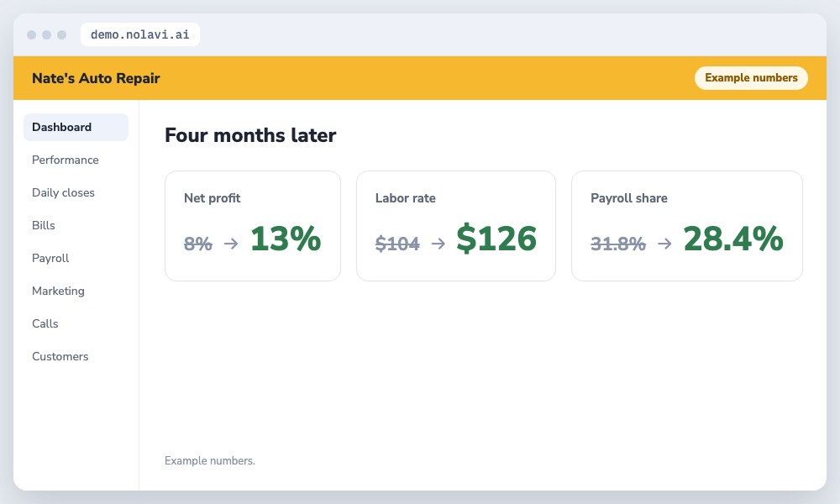Click the crossed-out $104 value
The width and height of the screenshot is (840, 504).
[x=397, y=244]
